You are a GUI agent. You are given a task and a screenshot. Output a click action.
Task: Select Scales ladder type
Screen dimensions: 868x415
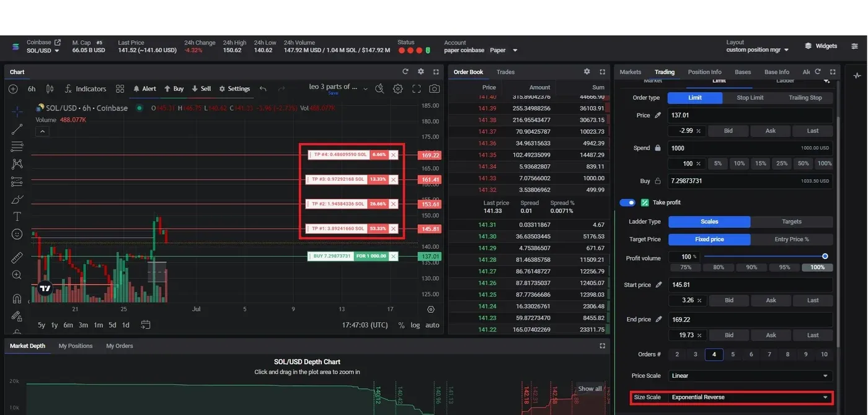pos(709,222)
